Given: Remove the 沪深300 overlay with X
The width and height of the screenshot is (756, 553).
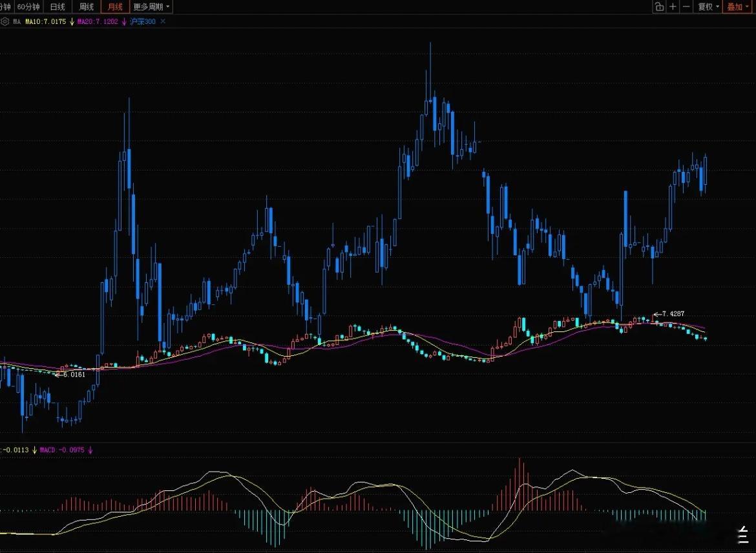Looking at the screenshot, I should (x=163, y=21).
